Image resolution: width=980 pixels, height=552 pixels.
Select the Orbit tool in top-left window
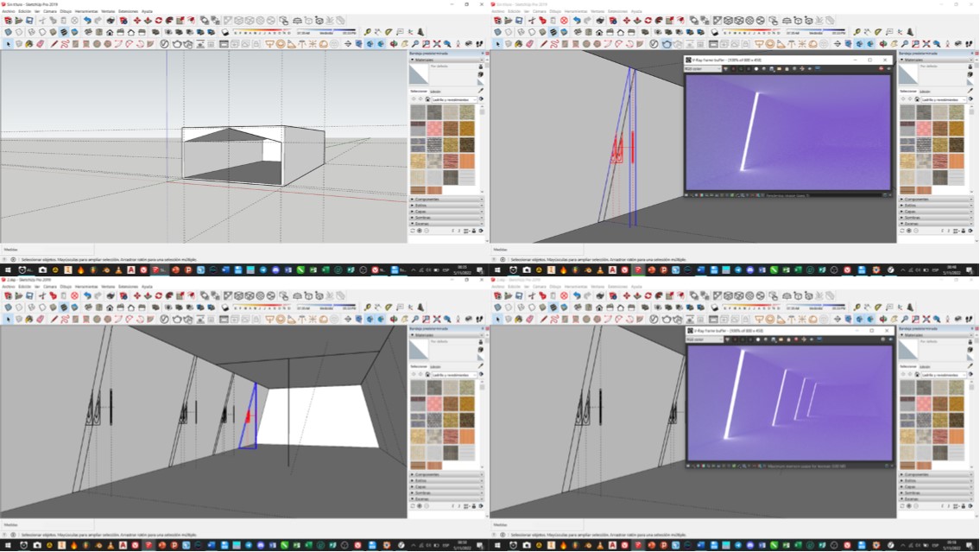[394, 44]
